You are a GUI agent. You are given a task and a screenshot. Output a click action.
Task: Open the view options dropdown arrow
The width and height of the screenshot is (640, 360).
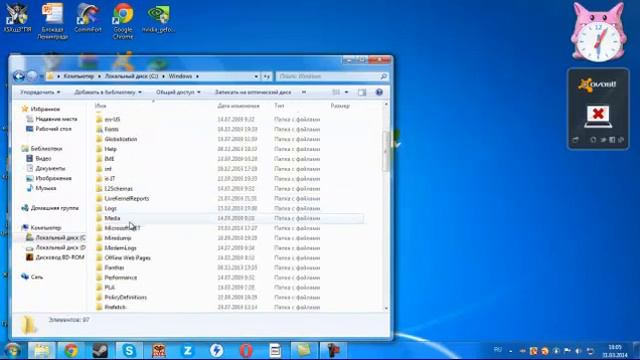pyautogui.click(x=347, y=92)
